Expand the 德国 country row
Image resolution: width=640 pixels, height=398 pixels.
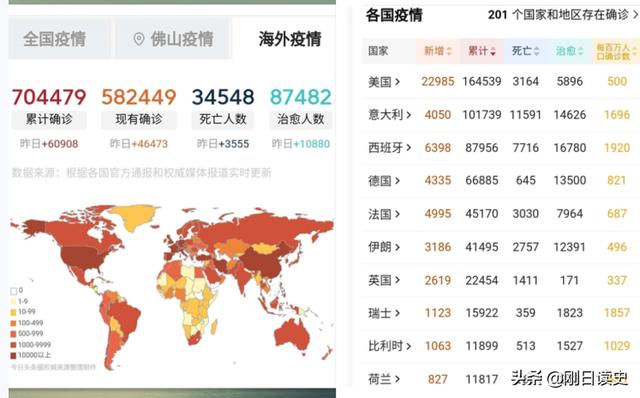384,180
